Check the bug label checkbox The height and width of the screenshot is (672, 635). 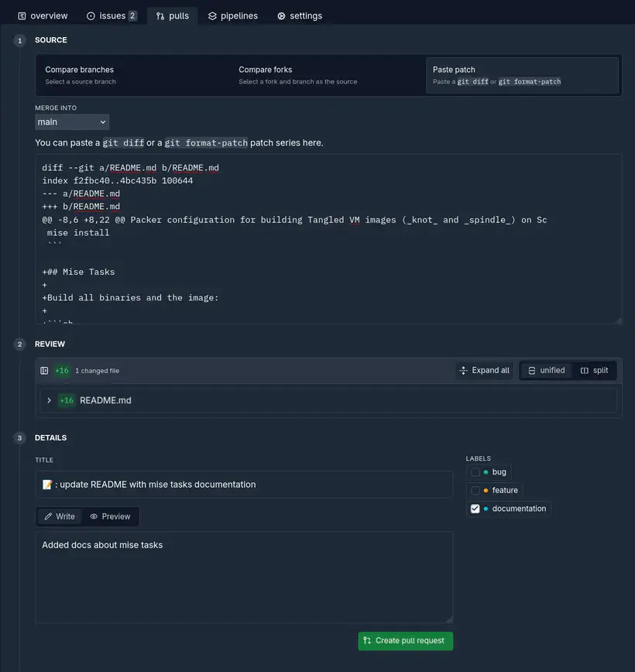coord(475,472)
